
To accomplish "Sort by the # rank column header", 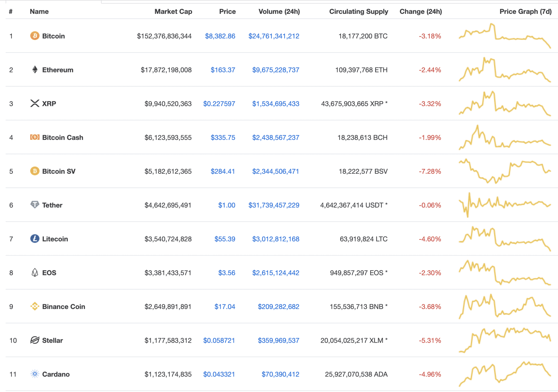I will 11,11.
